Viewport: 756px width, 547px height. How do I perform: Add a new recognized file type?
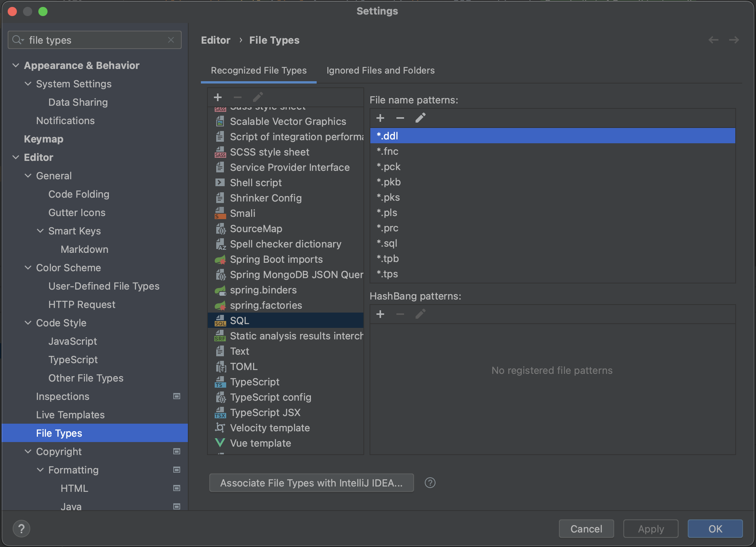click(x=218, y=97)
